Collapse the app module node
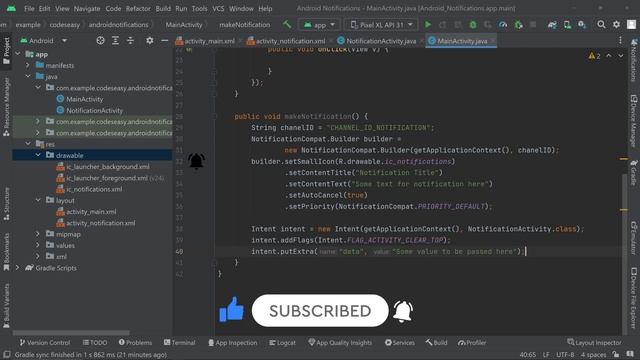This screenshot has height=360, width=640. pos(18,54)
